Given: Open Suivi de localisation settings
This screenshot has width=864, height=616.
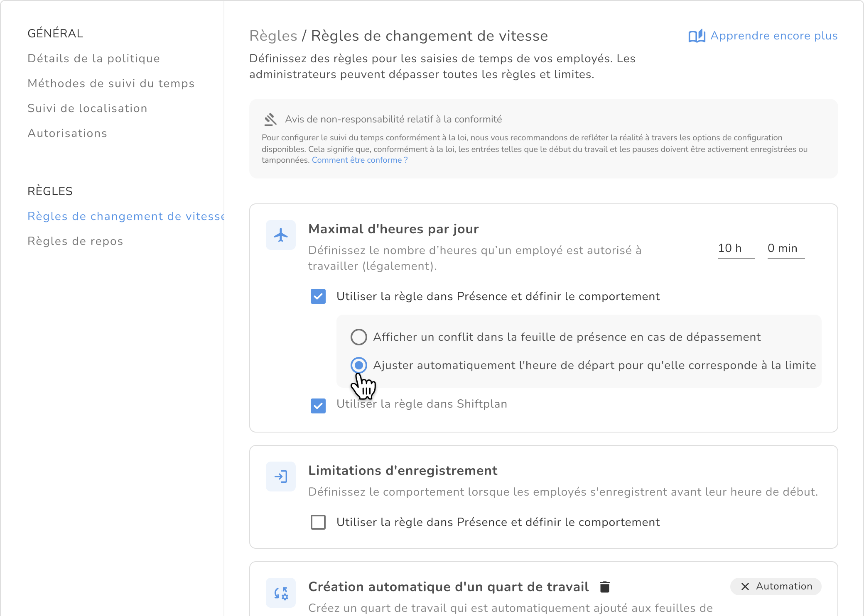Looking at the screenshot, I should (87, 108).
